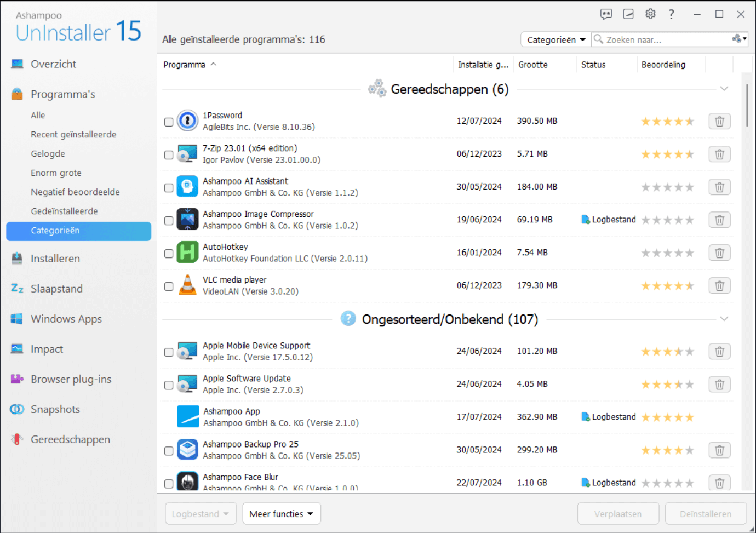Change star rating for Apple Mobile Device Support
The width and height of the screenshot is (756, 533).
tap(667, 352)
